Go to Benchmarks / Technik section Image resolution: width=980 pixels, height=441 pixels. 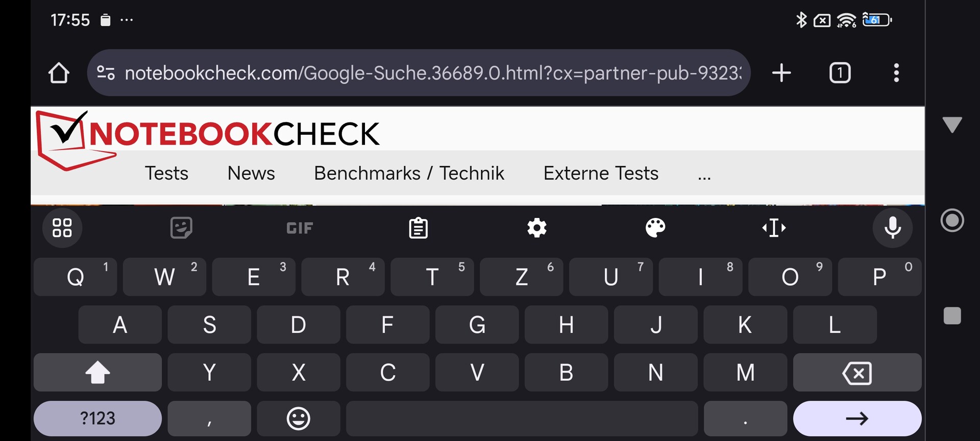click(409, 174)
